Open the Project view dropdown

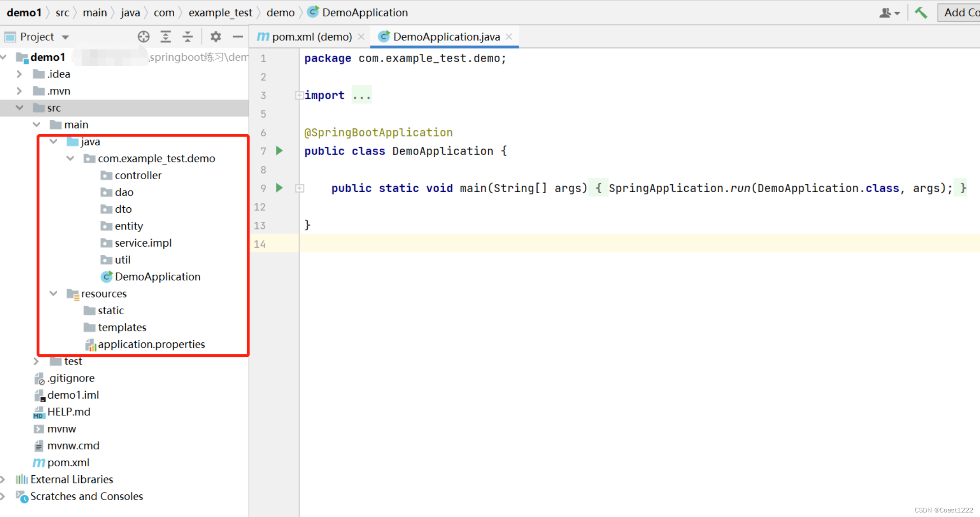click(65, 37)
